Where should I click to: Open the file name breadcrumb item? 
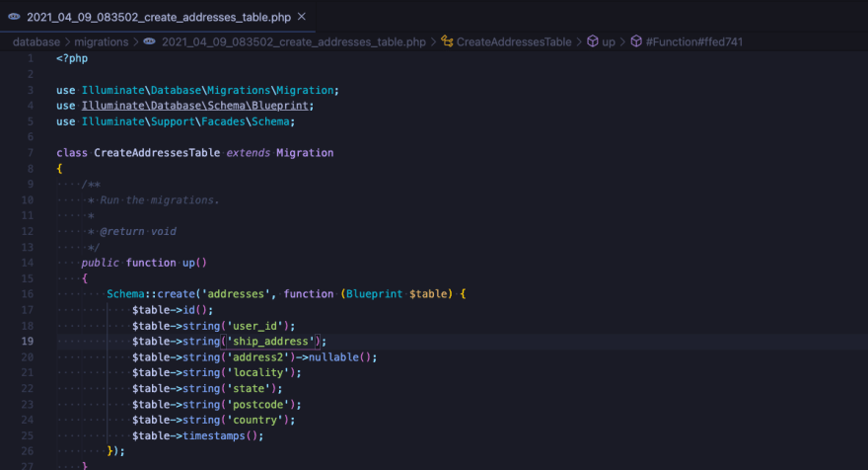(293, 42)
